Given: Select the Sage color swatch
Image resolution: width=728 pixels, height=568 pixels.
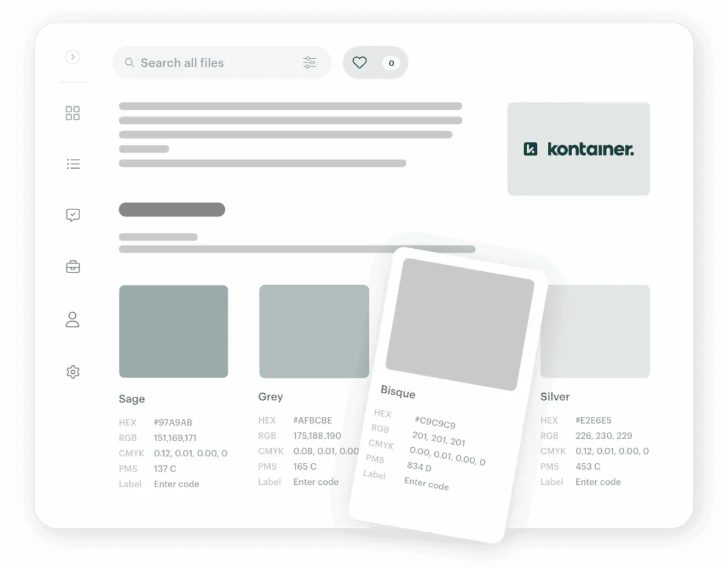Looking at the screenshot, I should pyautogui.click(x=174, y=331).
